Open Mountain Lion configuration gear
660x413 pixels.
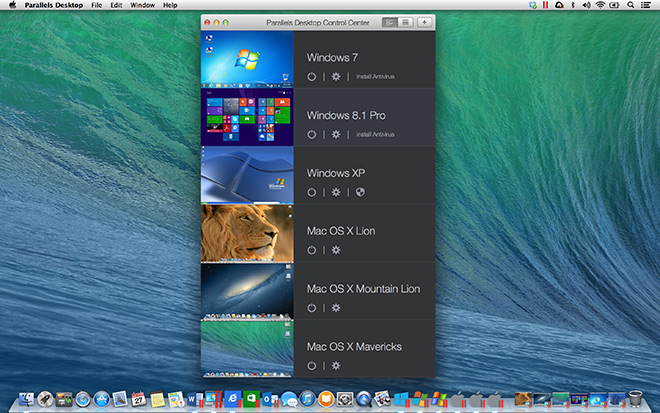pyautogui.click(x=335, y=308)
